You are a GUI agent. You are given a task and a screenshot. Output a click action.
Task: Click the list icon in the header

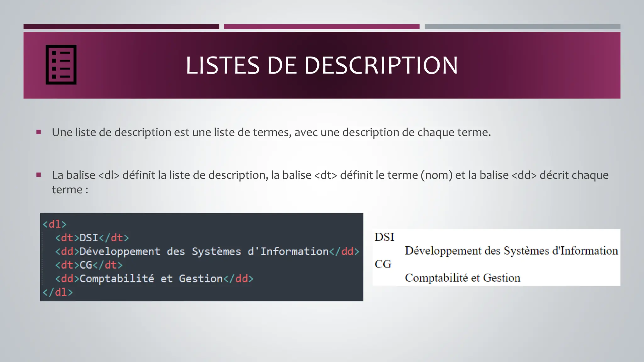click(x=61, y=65)
